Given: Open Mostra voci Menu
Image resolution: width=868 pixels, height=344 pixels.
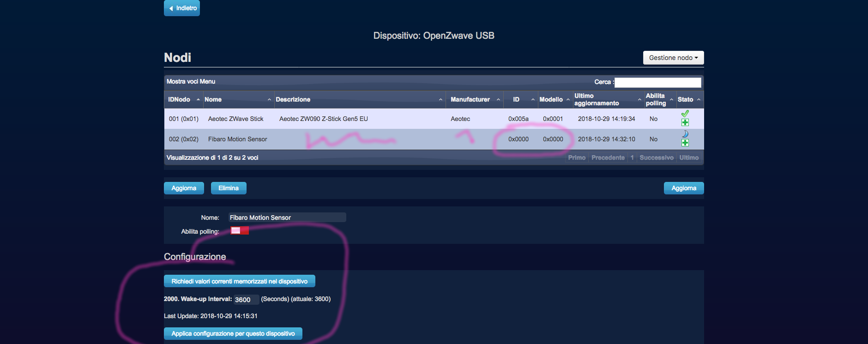Looking at the screenshot, I should click(191, 82).
